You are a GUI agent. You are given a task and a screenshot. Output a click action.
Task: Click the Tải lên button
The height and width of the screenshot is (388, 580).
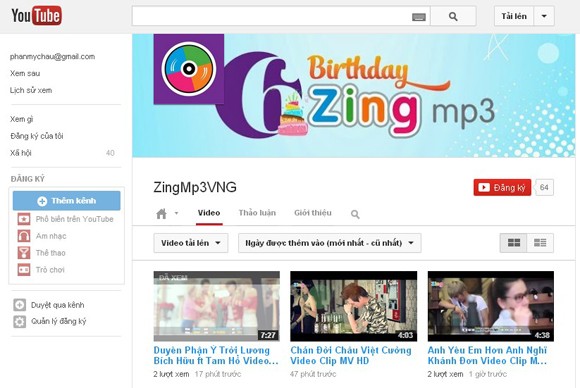tap(514, 16)
